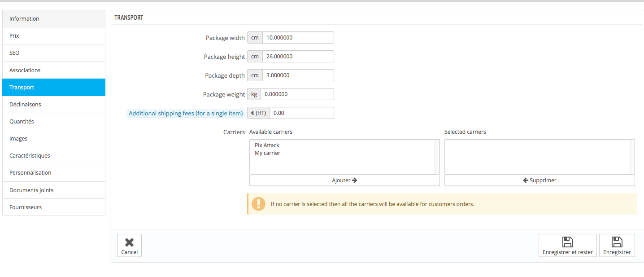Open the Quantités tab

[54, 121]
